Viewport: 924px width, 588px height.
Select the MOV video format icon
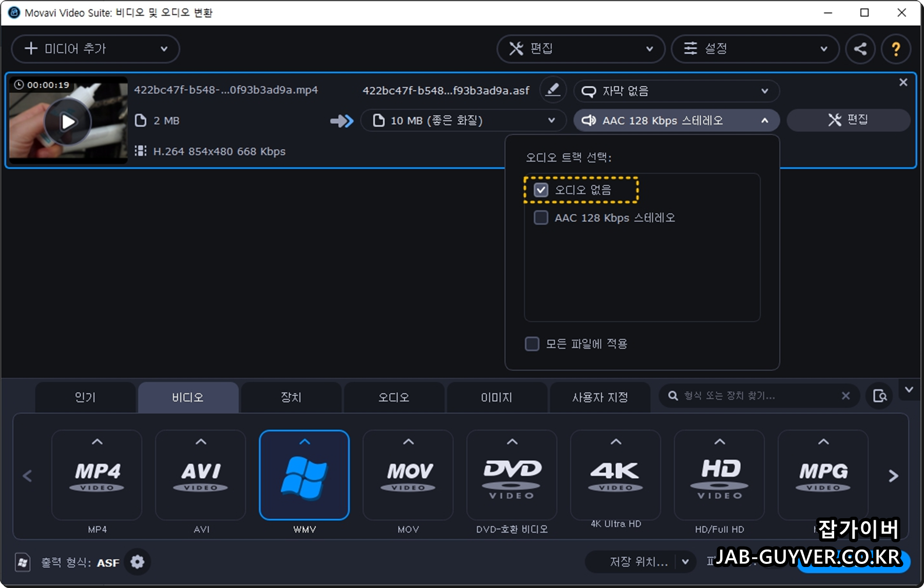(408, 475)
